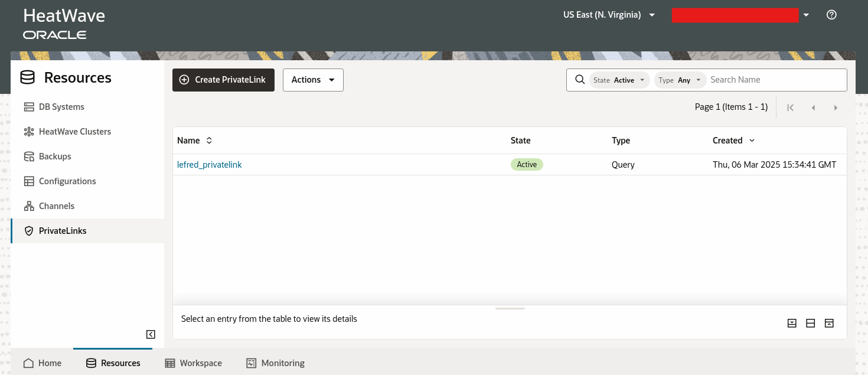Click the State column header
868x375 pixels.
pos(521,141)
